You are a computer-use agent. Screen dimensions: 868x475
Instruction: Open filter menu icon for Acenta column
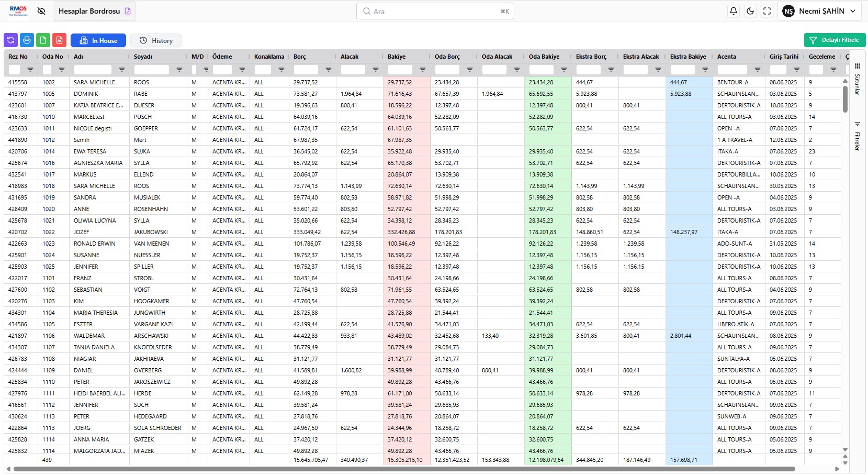757,70
